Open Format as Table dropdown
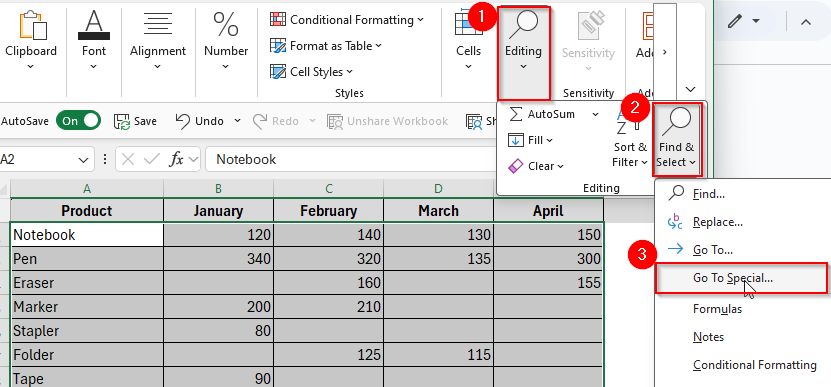This screenshot has width=831, height=387. point(326,46)
